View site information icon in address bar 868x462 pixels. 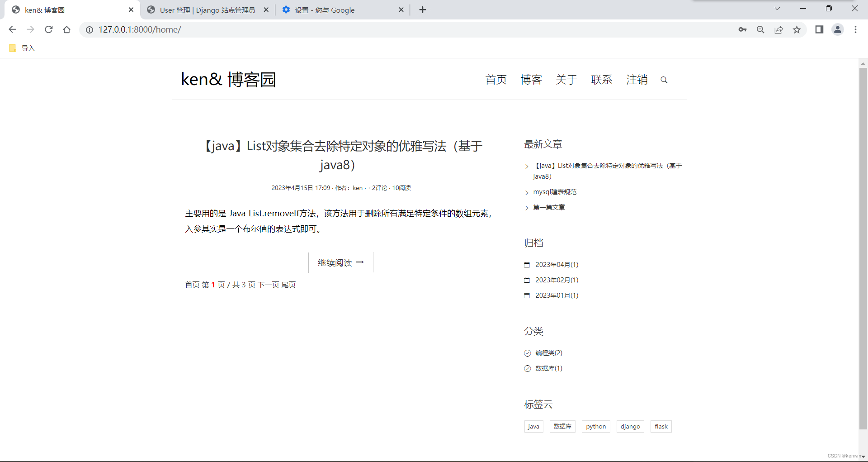[x=90, y=30]
